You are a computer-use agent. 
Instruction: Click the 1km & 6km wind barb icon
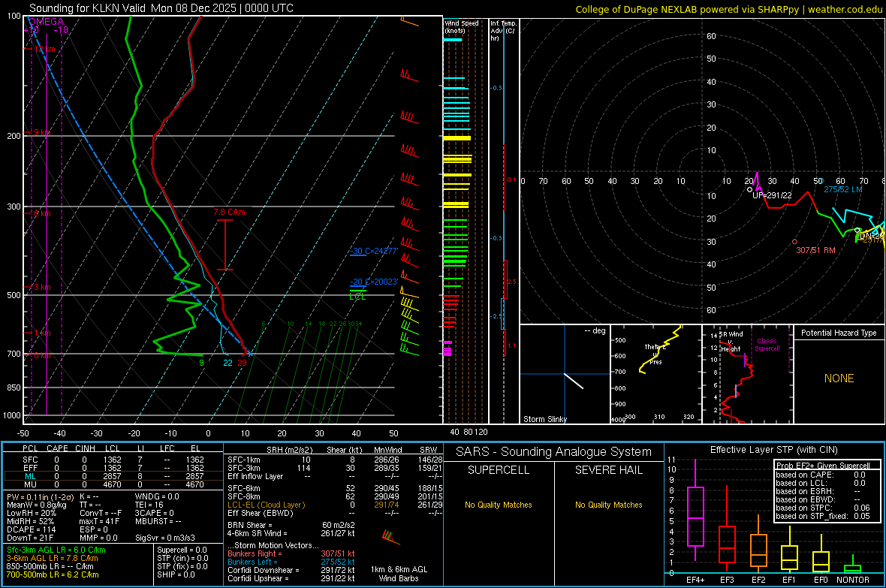pyautogui.click(x=391, y=537)
